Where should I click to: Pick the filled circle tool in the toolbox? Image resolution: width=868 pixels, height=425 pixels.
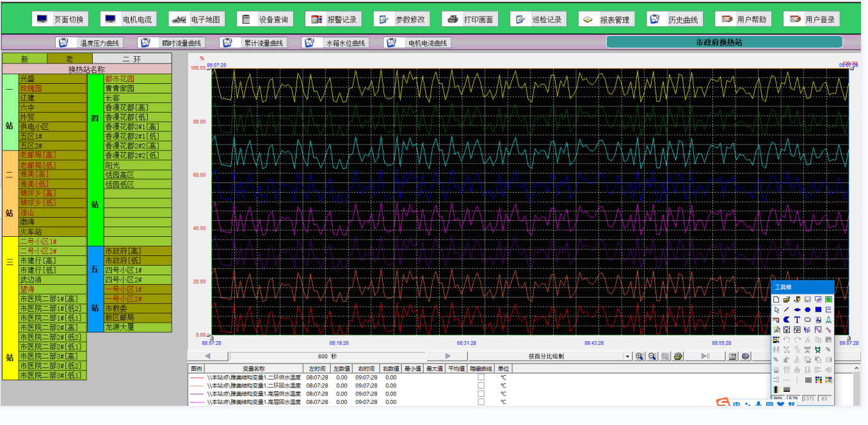coord(808,310)
